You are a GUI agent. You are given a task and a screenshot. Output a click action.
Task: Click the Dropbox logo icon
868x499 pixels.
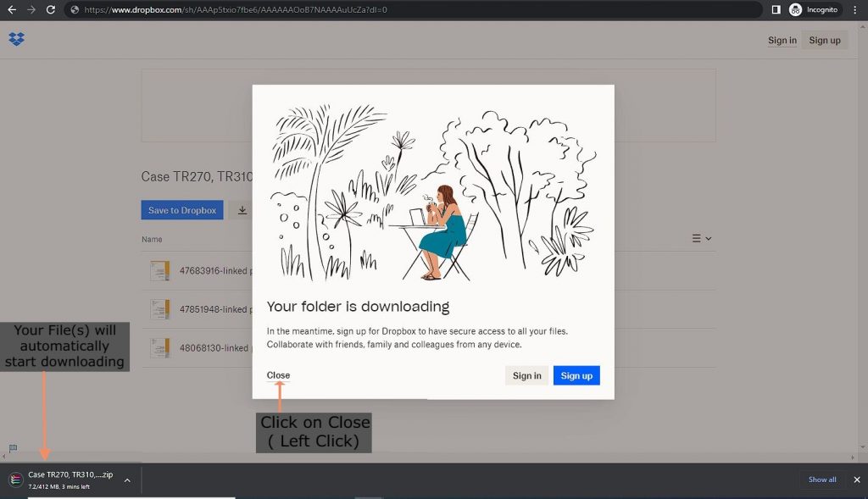[16, 39]
